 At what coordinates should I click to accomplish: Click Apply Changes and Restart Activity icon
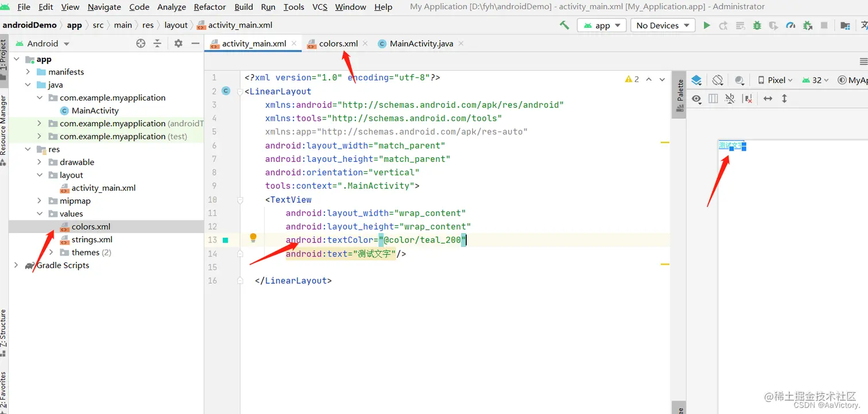click(x=723, y=25)
